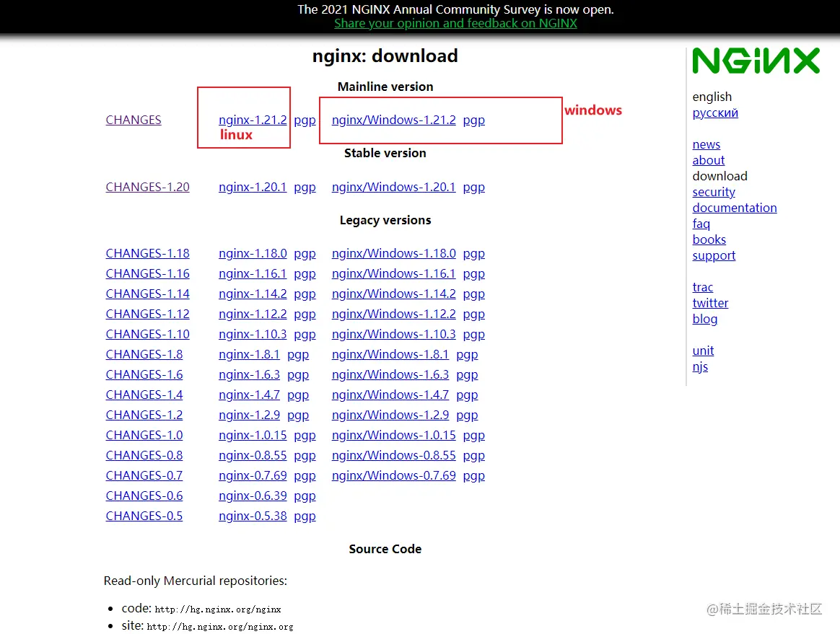Download nginx-1.21.2 Linux source
The image size is (840, 634).
tap(253, 120)
